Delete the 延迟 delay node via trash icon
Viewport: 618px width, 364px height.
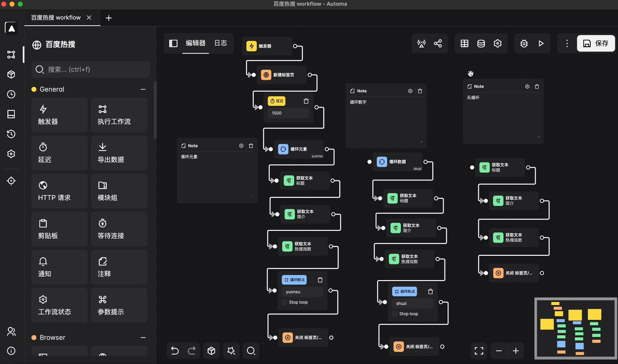[306, 101]
